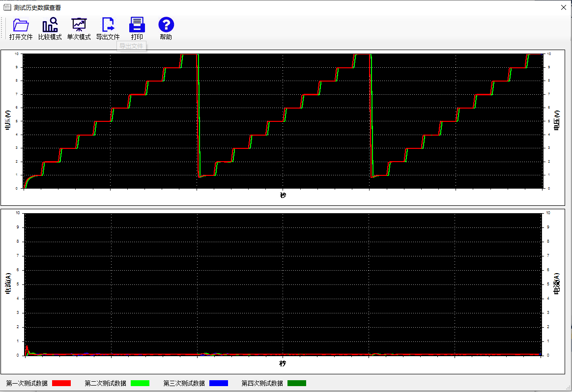Print the chart with 打印 icon
The height and width of the screenshot is (392, 572).
click(x=137, y=25)
